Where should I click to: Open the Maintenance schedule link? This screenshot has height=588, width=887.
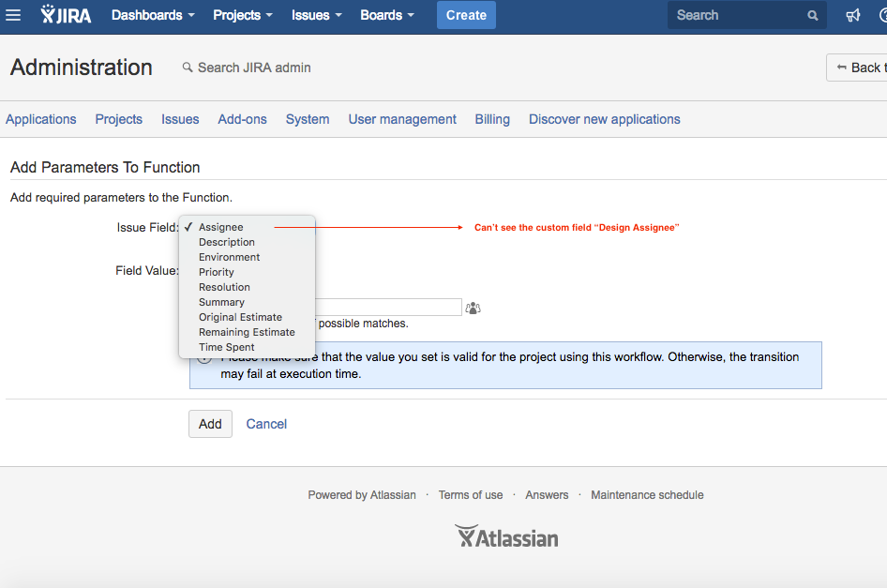pos(647,495)
